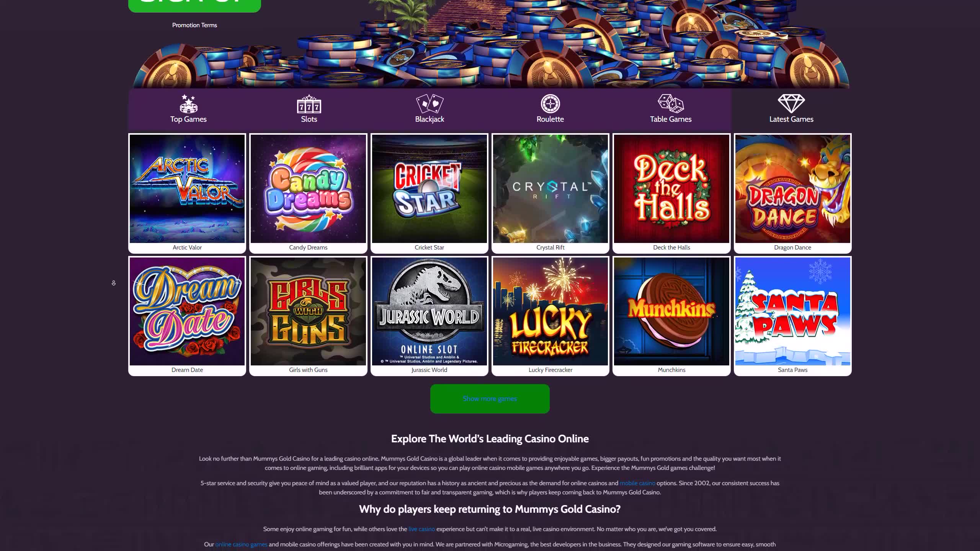980x551 pixels.
Task: Open the online casino games link
Action: tap(241, 544)
